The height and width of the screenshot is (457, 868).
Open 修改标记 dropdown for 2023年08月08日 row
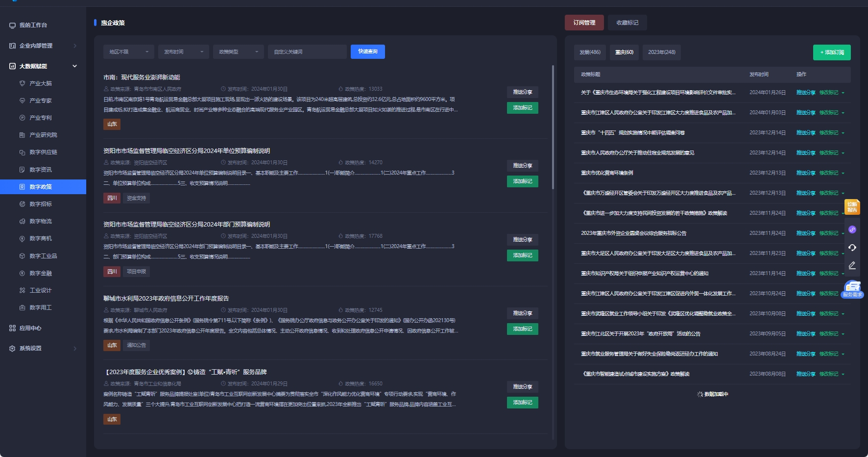pyautogui.click(x=832, y=374)
